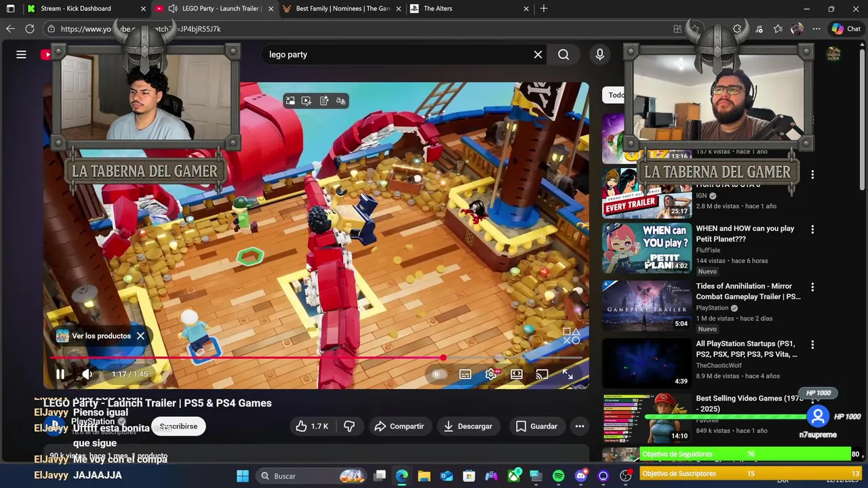Select the 'Todo' filter chip
868x488 pixels.
pos(616,95)
